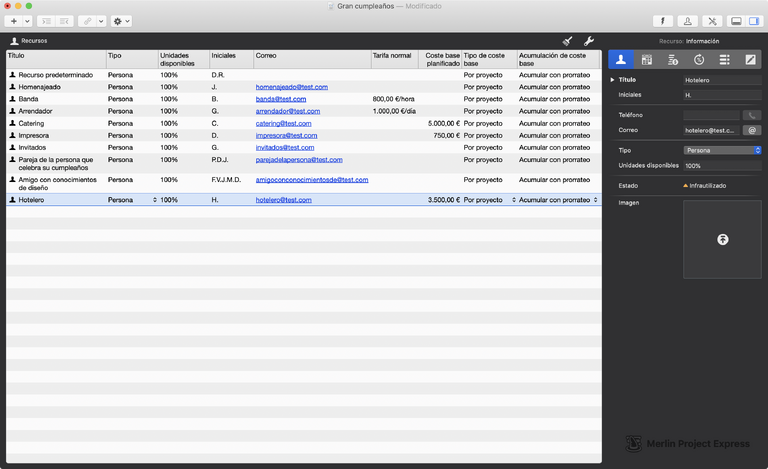768x469 pixels.
Task: Toggle the right inspector panel
Action: 754,20
